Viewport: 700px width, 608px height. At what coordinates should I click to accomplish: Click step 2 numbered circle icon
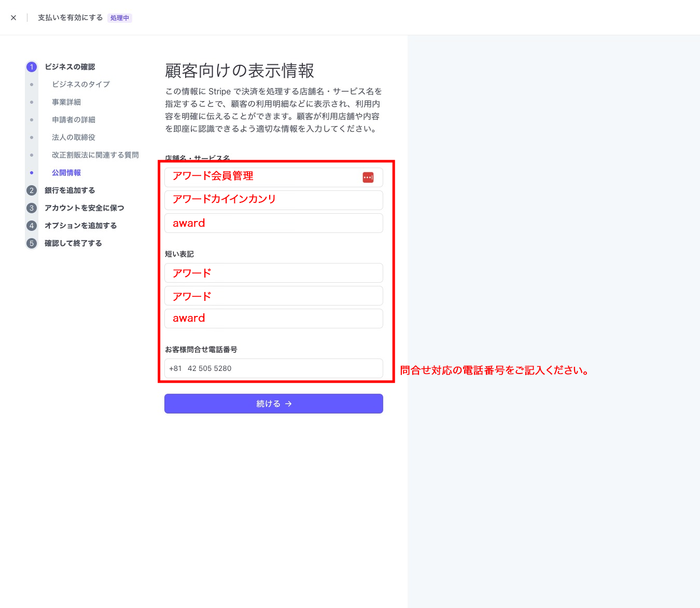tap(32, 190)
